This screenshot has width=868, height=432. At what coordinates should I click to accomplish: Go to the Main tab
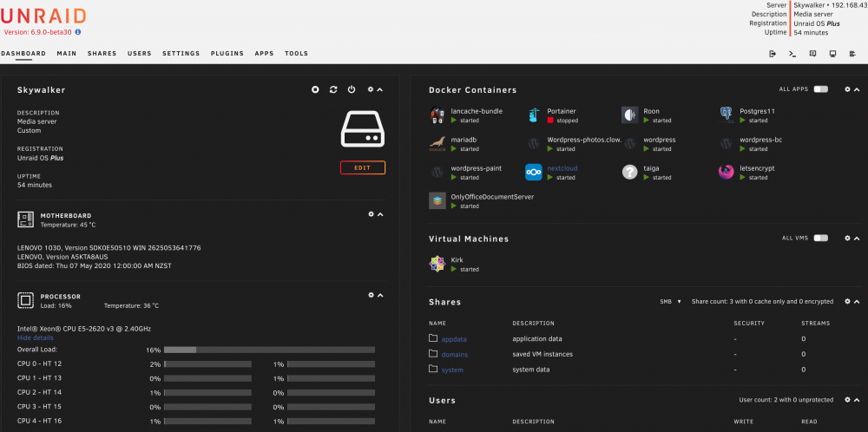[x=67, y=54]
